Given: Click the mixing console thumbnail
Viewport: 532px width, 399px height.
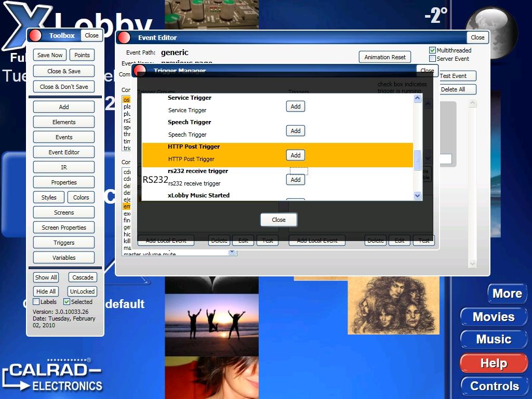Looking at the screenshot, I should pyautogui.click(x=212, y=15).
